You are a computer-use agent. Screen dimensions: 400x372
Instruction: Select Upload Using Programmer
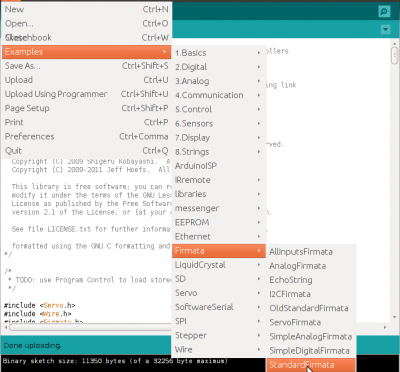87,94
